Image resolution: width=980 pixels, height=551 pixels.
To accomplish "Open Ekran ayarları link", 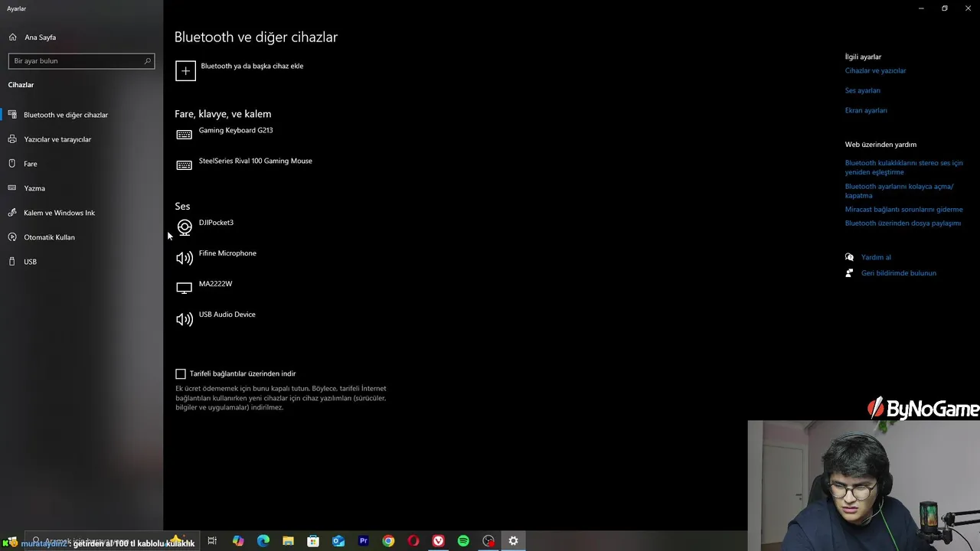I will [x=866, y=110].
